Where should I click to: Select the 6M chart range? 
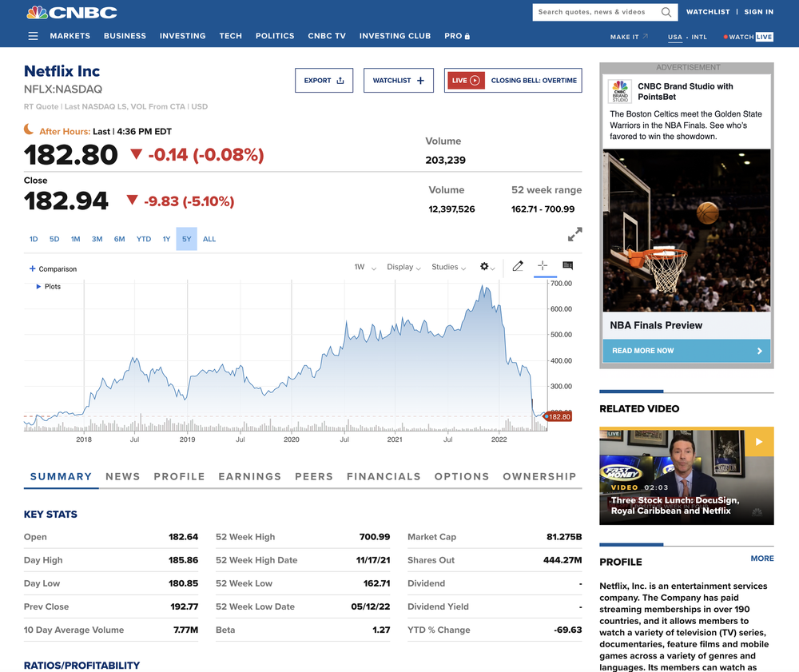(119, 239)
